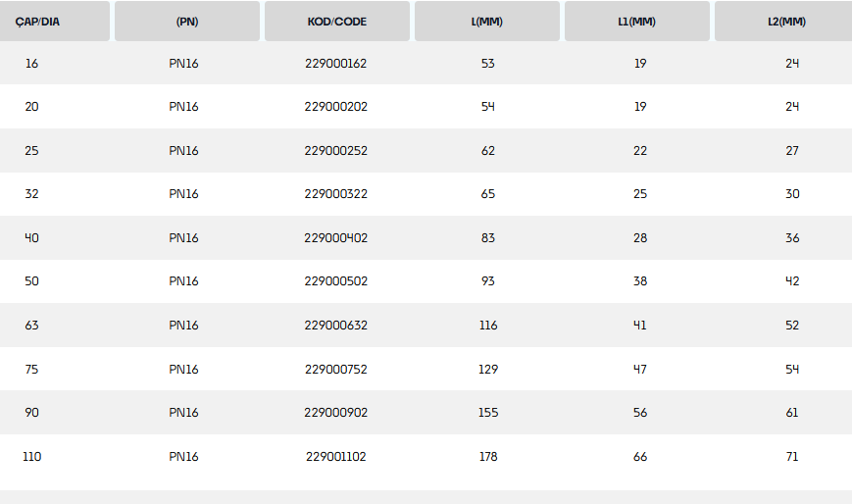
Task: Select product code 229000752
Action: (x=336, y=370)
